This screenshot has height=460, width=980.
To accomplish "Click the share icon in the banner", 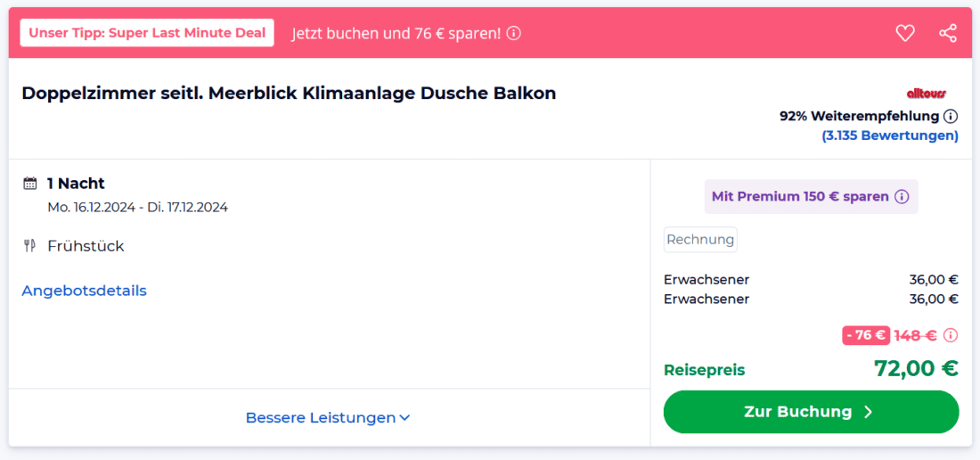I will tap(948, 33).
